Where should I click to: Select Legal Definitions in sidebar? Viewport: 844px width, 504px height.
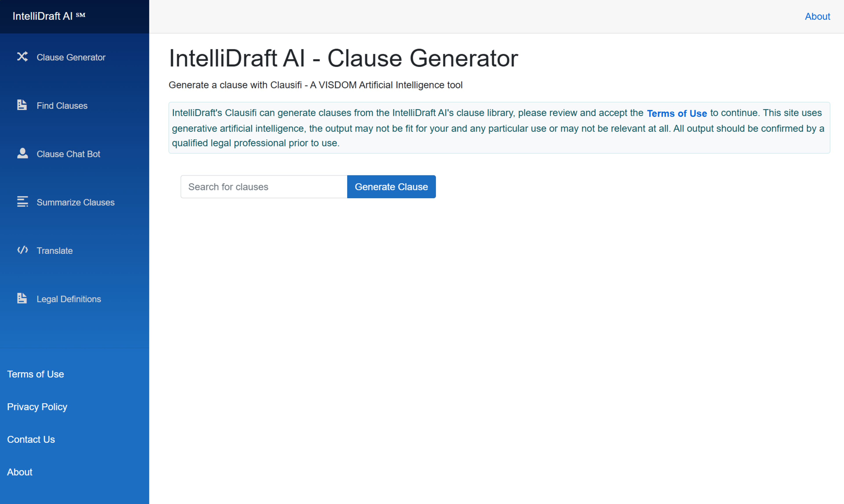coord(69,299)
